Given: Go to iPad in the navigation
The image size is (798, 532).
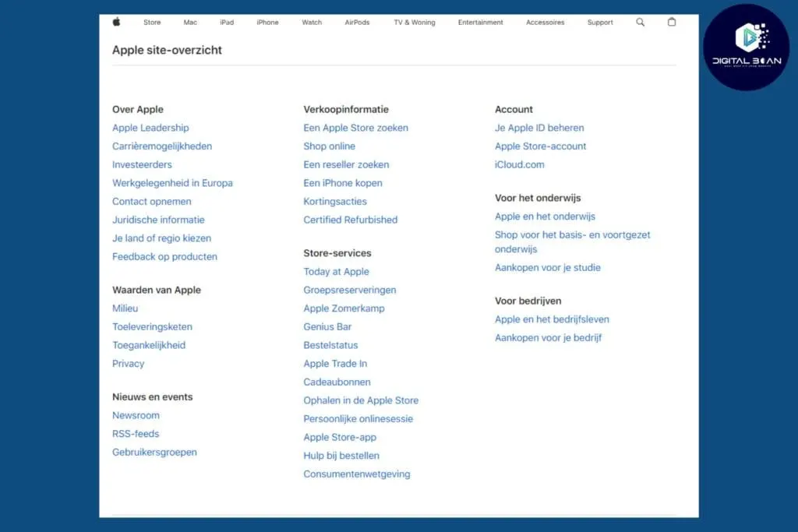Looking at the screenshot, I should 227,23.
